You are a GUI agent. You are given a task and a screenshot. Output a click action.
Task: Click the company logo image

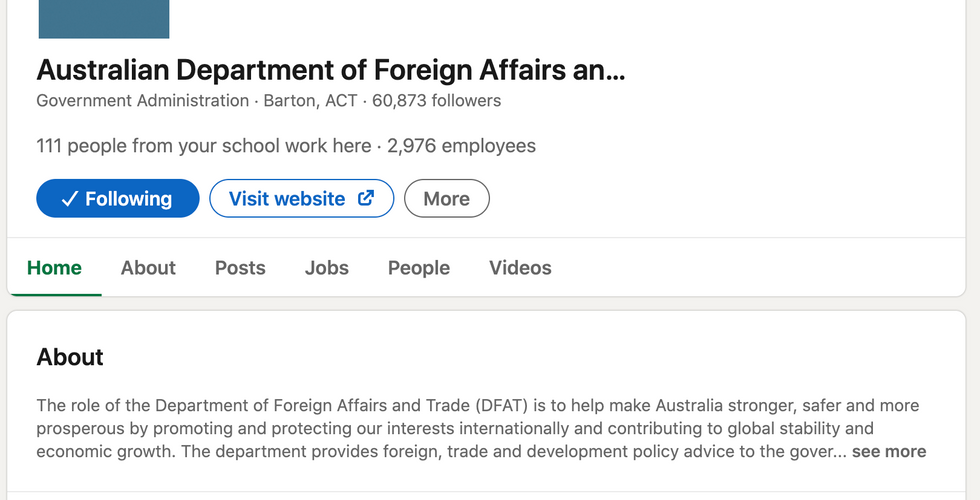point(104,19)
